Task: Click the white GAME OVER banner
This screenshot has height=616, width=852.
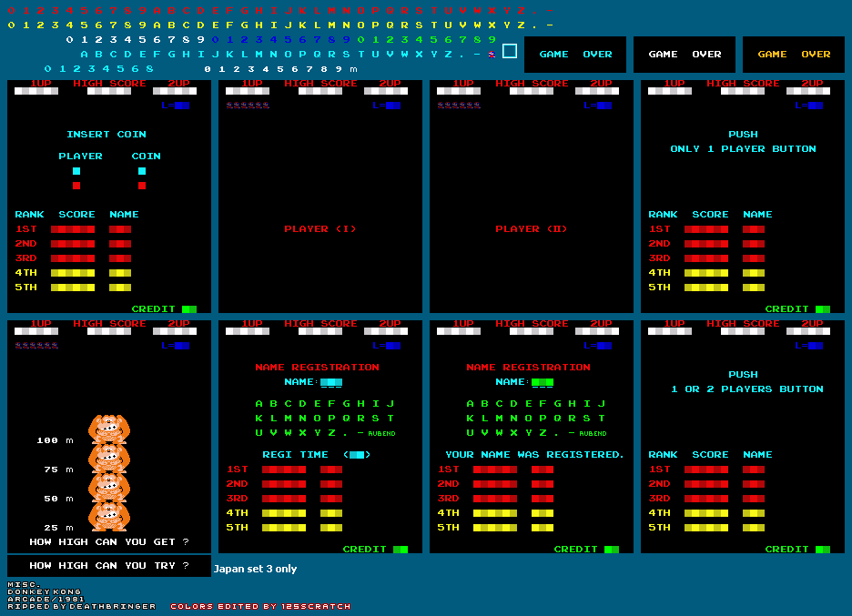Action: pyautogui.click(x=685, y=55)
